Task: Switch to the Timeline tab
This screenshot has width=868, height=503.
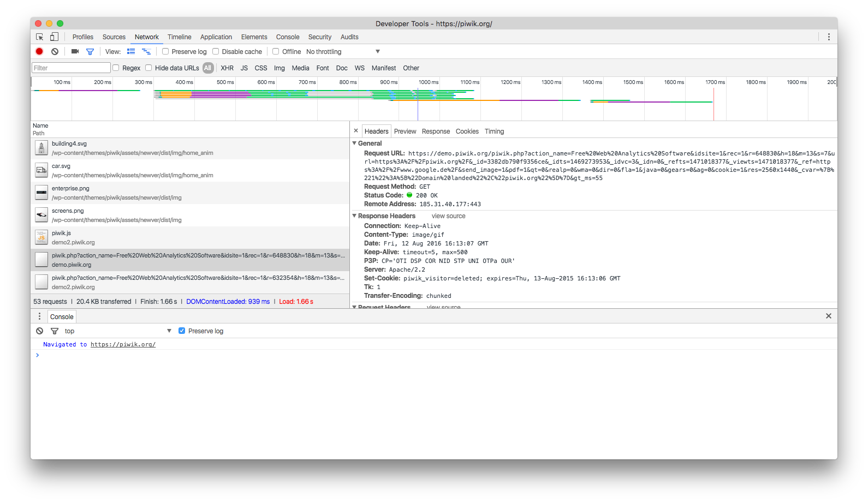Action: (179, 37)
